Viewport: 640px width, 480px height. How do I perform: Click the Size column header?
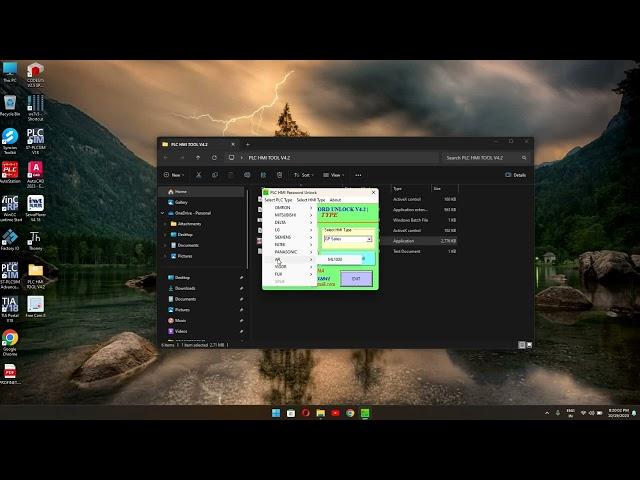coord(444,189)
